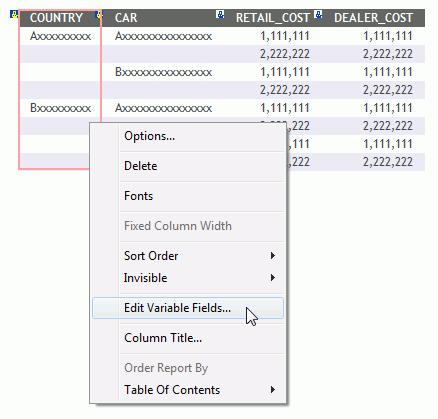Click the Bxxxxxxxxx cell in COUNTRY column
The image size is (438, 419).
60,108
